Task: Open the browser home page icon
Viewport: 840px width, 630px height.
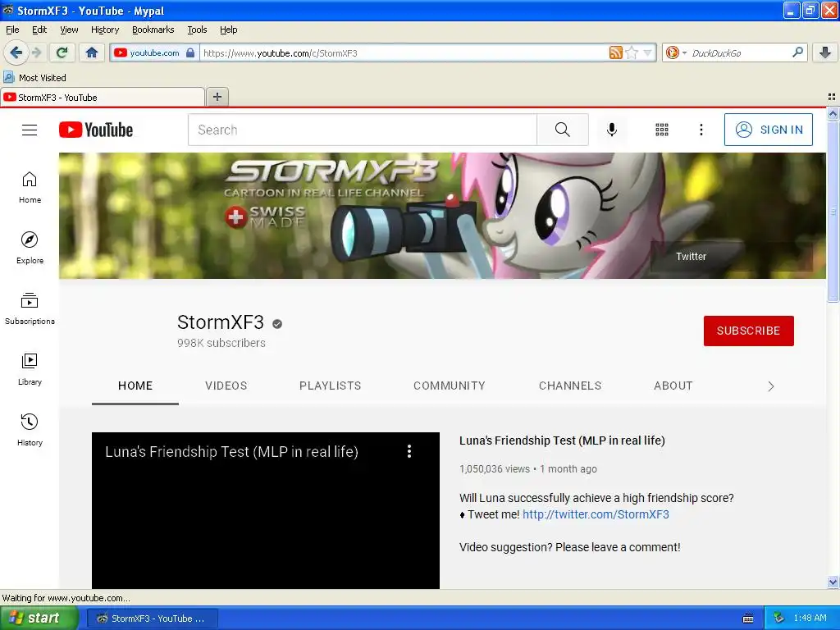Action: click(x=92, y=52)
